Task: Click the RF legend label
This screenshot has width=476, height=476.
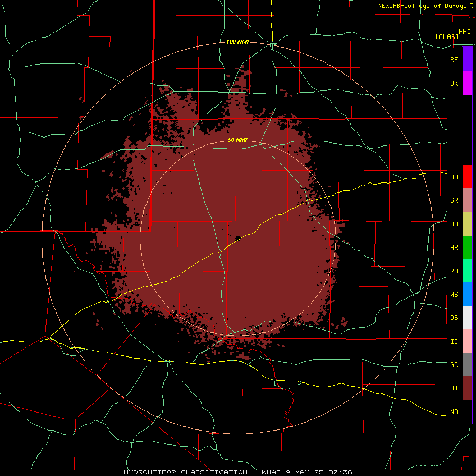Action: 454,59
